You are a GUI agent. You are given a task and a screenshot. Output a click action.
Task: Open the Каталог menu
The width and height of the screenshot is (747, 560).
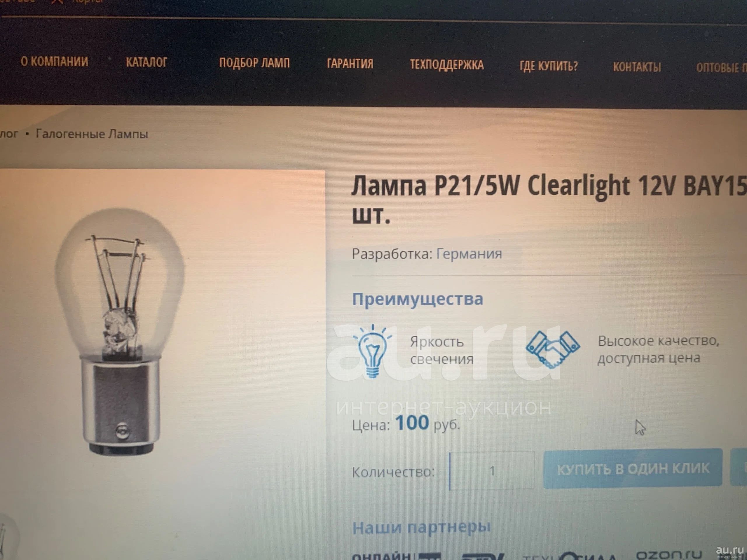[146, 62]
